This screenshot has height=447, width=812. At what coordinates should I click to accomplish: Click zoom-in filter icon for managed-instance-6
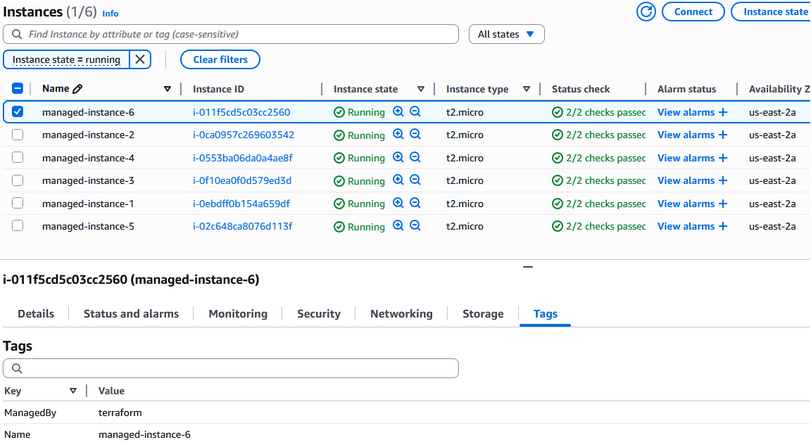click(398, 112)
